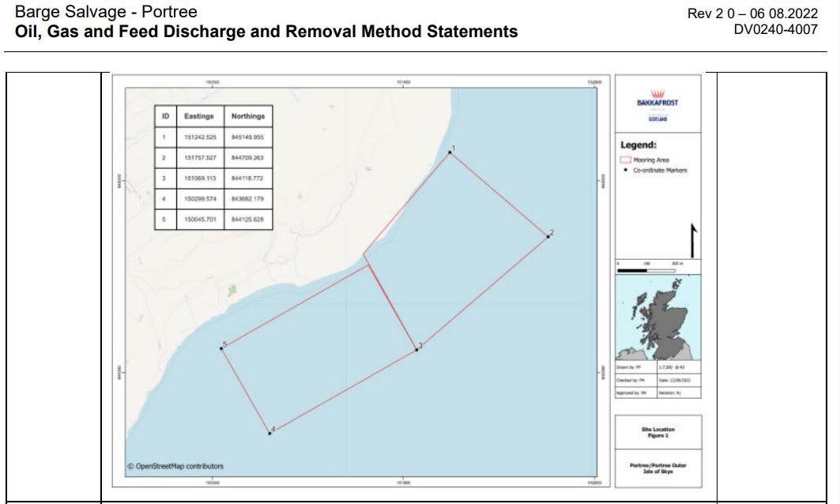Click the black dot Co-ordinate Markers legend symbol
Image resolution: width=840 pixels, height=504 pixels.
[x=626, y=171]
